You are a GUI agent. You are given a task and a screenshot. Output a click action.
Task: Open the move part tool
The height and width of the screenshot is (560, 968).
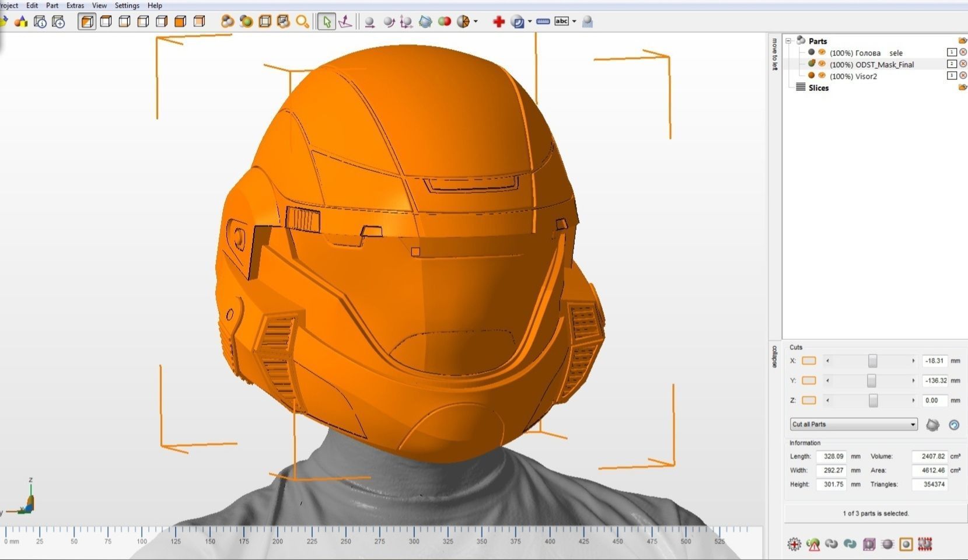[x=369, y=22]
